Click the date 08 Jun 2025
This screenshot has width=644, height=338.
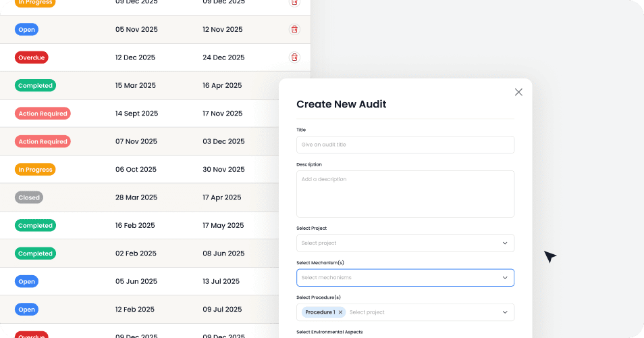[223, 254]
